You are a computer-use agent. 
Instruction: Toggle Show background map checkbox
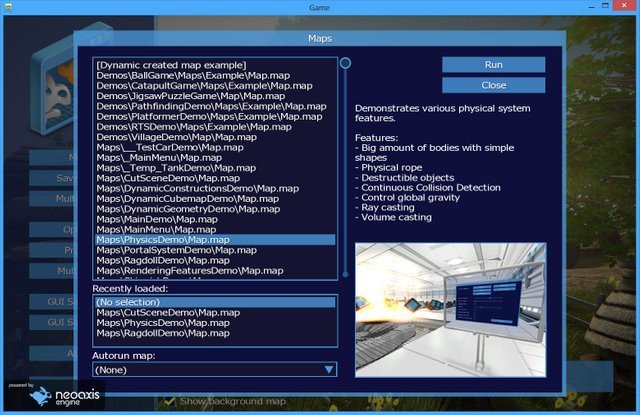coord(170,401)
